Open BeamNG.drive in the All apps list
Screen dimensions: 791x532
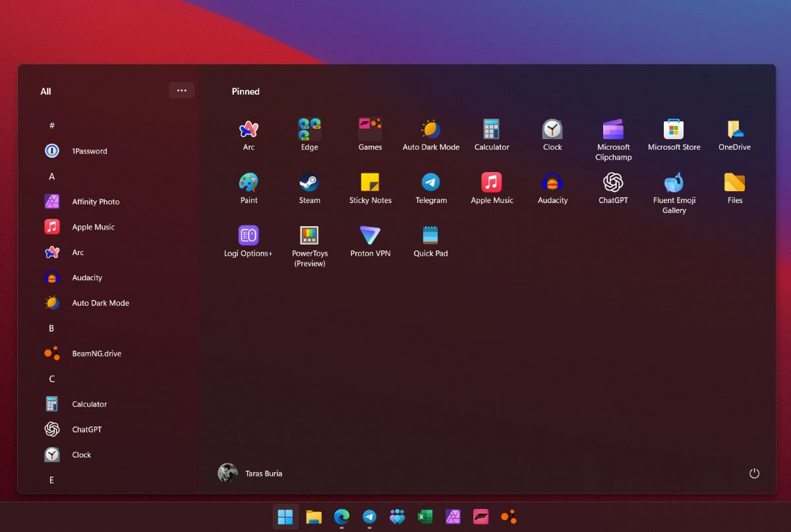(x=96, y=354)
